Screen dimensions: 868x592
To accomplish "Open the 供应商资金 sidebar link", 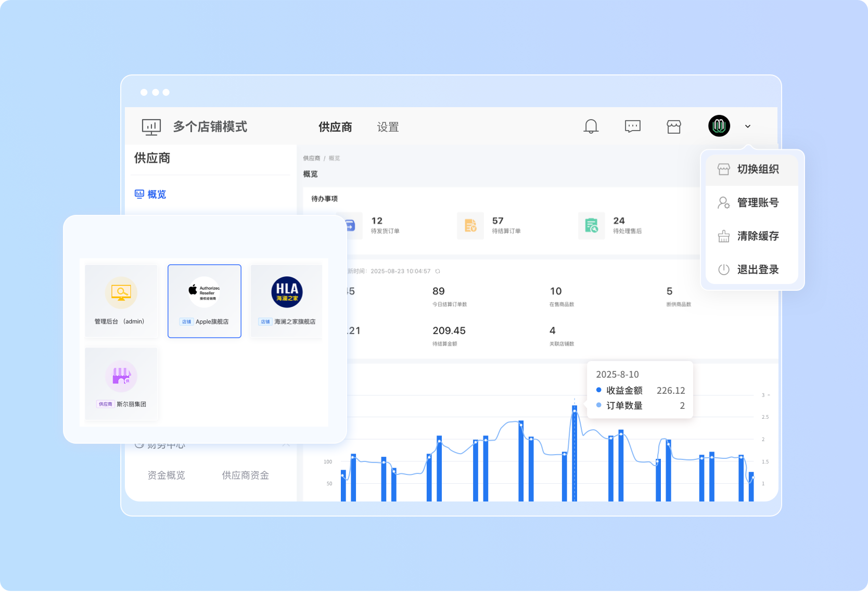I will coord(245,475).
